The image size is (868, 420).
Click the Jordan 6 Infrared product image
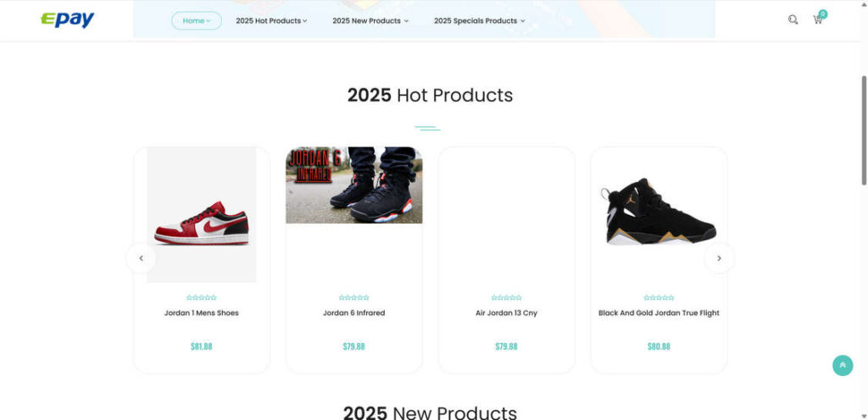(x=353, y=185)
